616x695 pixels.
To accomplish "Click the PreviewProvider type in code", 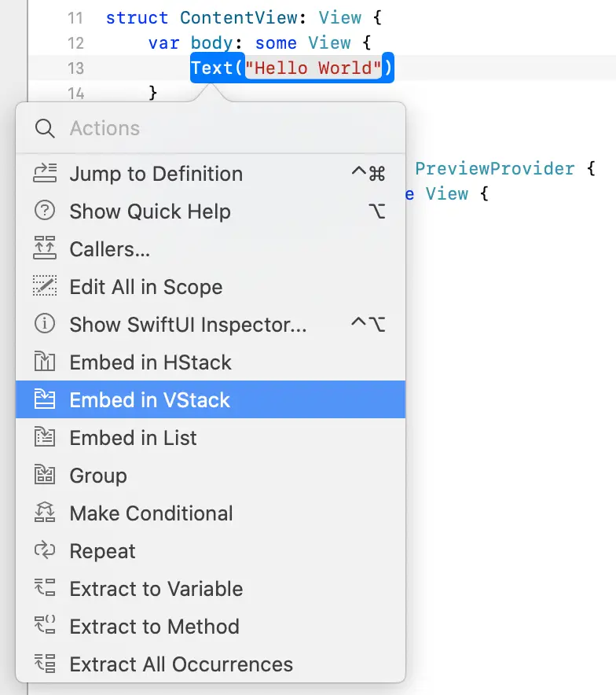I will [495, 169].
